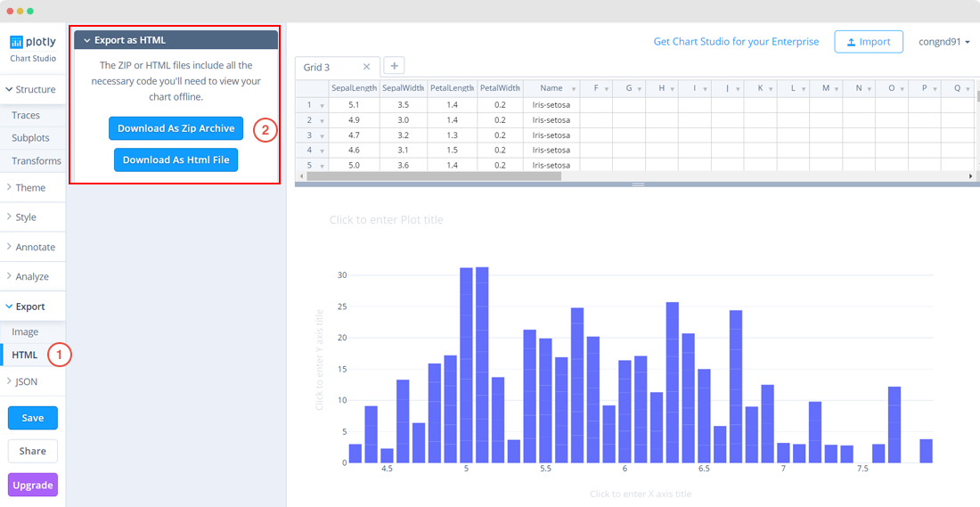980x507 pixels.
Task: Click Download As Html File
Action: coord(176,160)
